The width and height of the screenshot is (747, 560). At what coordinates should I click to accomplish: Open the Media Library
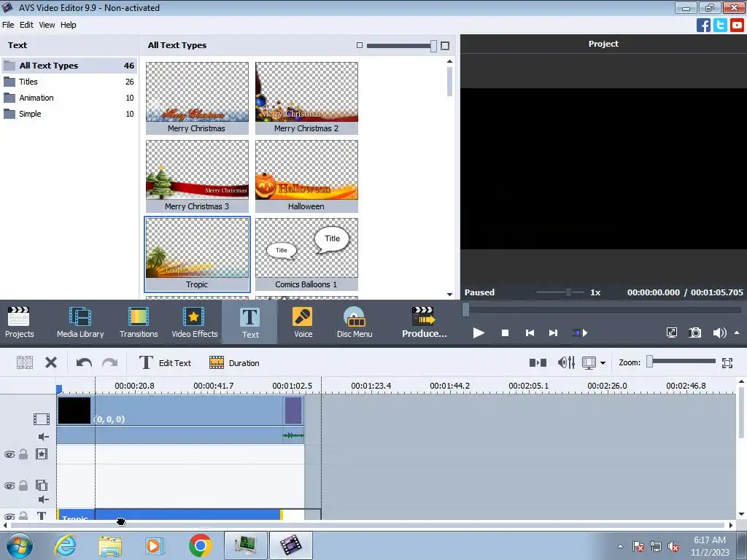coord(80,322)
